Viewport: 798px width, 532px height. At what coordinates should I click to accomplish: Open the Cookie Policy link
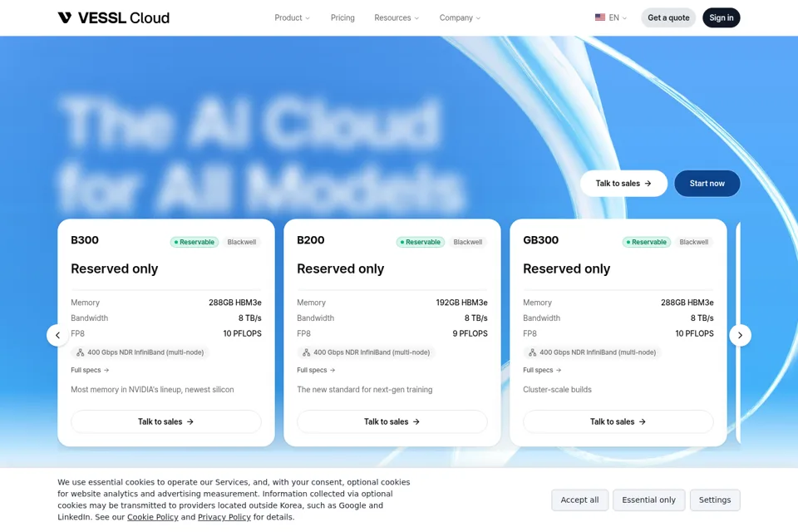[153, 517]
